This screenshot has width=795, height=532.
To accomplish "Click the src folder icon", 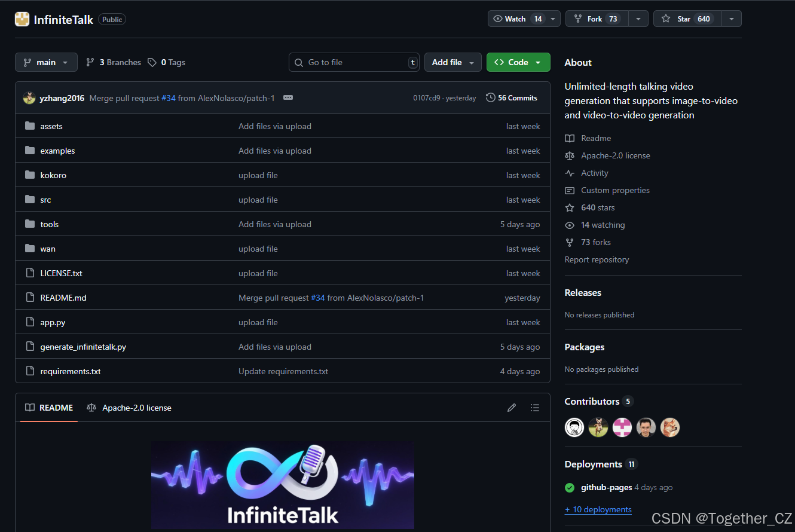I will click(x=30, y=200).
